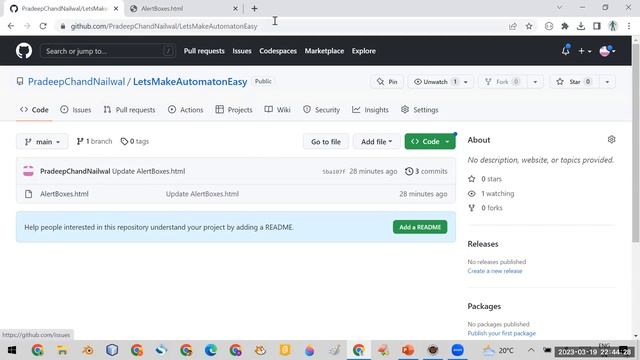Click Add a README button
Image resolution: width=640 pixels, height=360 pixels.
tap(420, 227)
